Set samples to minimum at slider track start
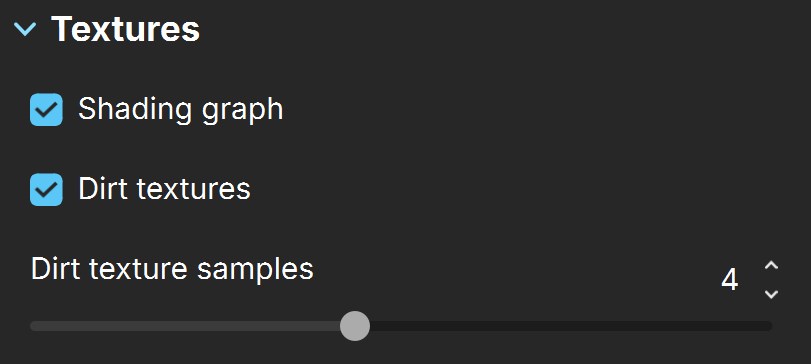811x364 pixels. tap(33, 326)
